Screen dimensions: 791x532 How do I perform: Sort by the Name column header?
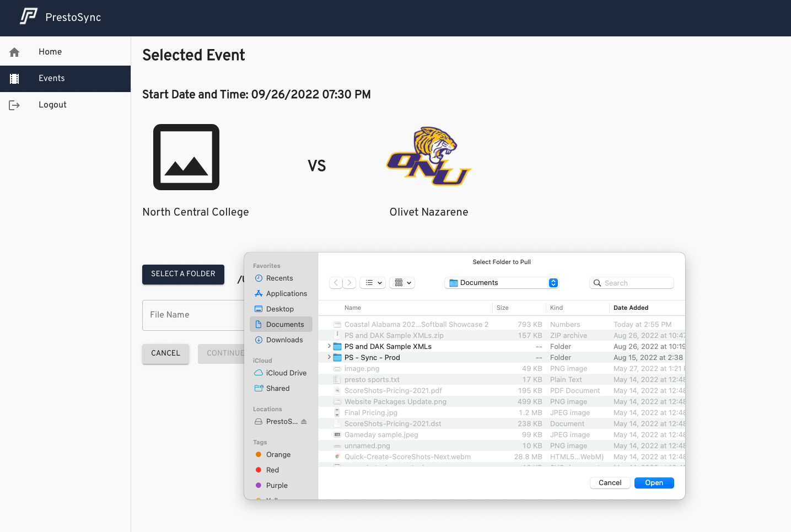353,308
